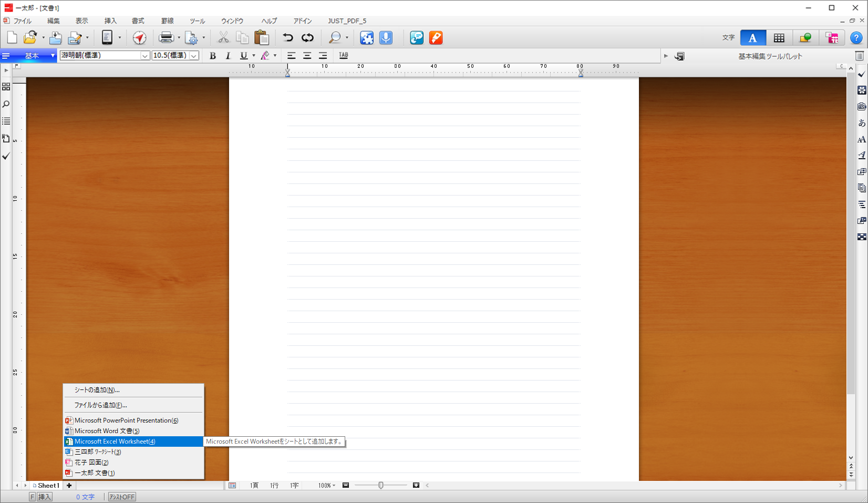Toggle Italic formatting
This screenshot has width=868, height=503.
click(228, 56)
